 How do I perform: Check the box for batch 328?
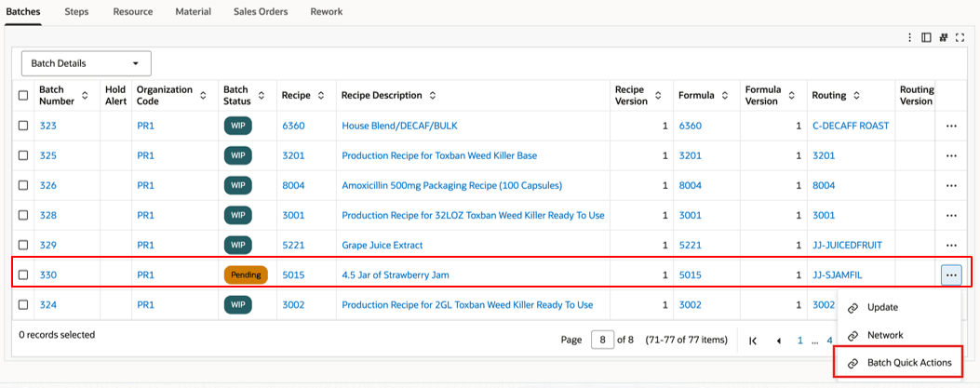(23, 215)
